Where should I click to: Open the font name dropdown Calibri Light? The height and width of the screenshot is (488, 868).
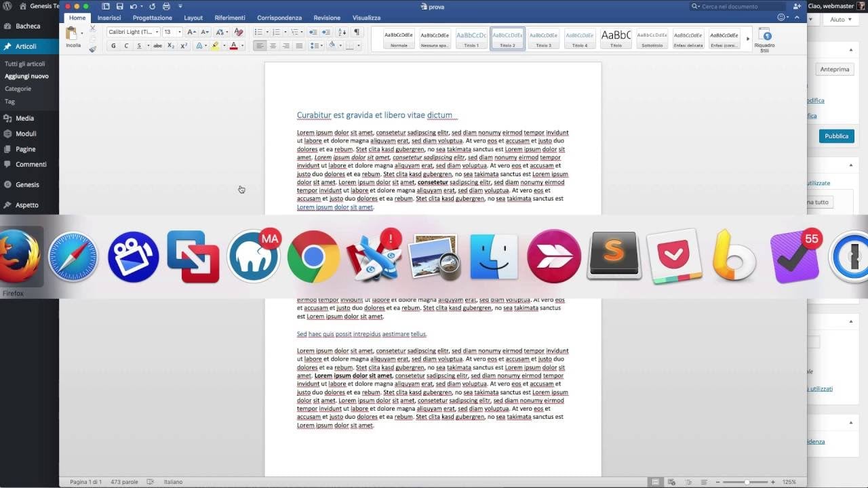pyautogui.click(x=134, y=32)
